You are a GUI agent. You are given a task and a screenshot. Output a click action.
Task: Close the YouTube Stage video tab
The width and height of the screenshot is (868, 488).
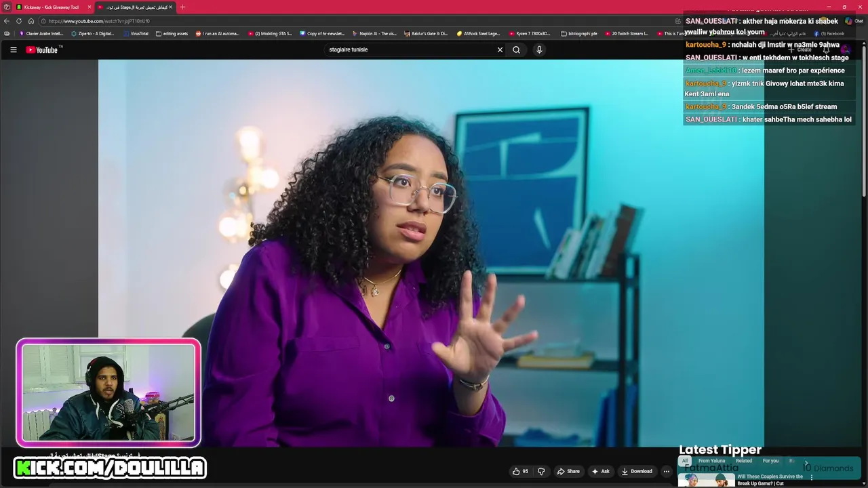(170, 7)
